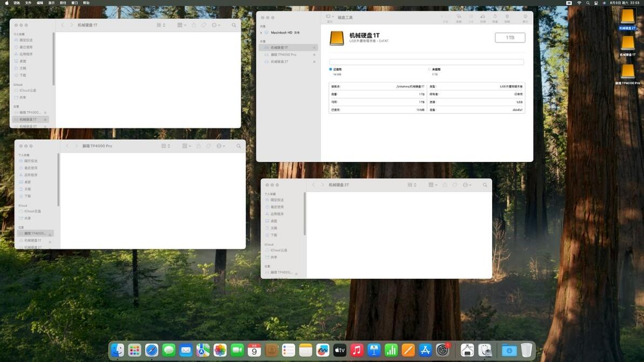Click the search icon in the 机械硬盘 1T Finder window
Image resolution: width=644 pixels, height=362 pixels.
[234, 25]
